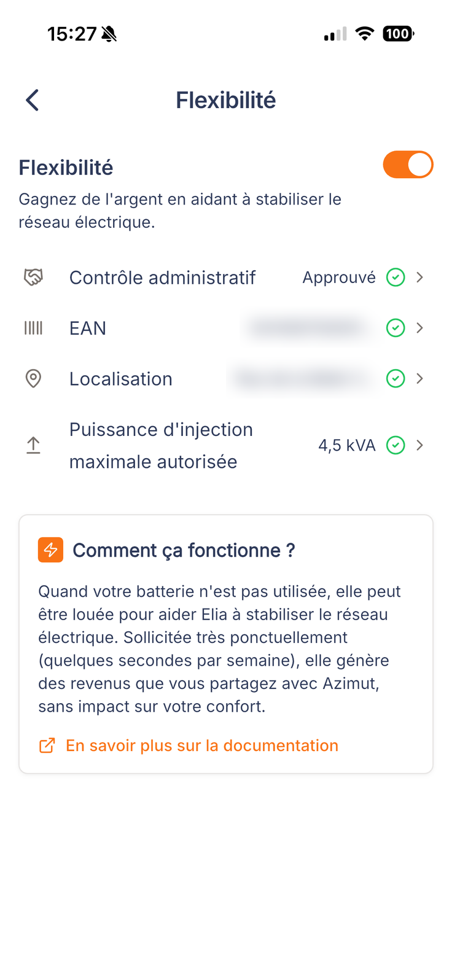Click the map pin Localisation icon
This screenshot has height=980, width=452.
click(x=33, y=379)
